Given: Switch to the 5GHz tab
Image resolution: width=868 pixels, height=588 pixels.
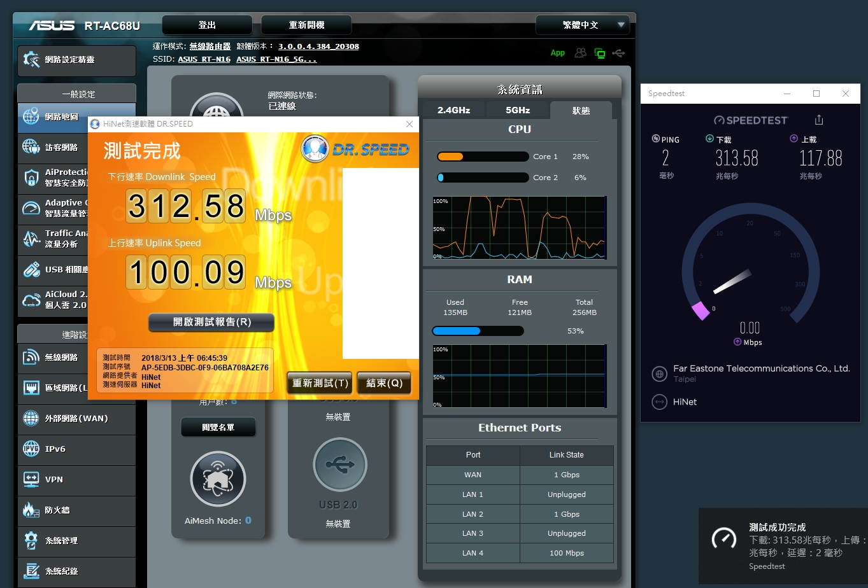Looking at the screenshot, I should [518, 110].
